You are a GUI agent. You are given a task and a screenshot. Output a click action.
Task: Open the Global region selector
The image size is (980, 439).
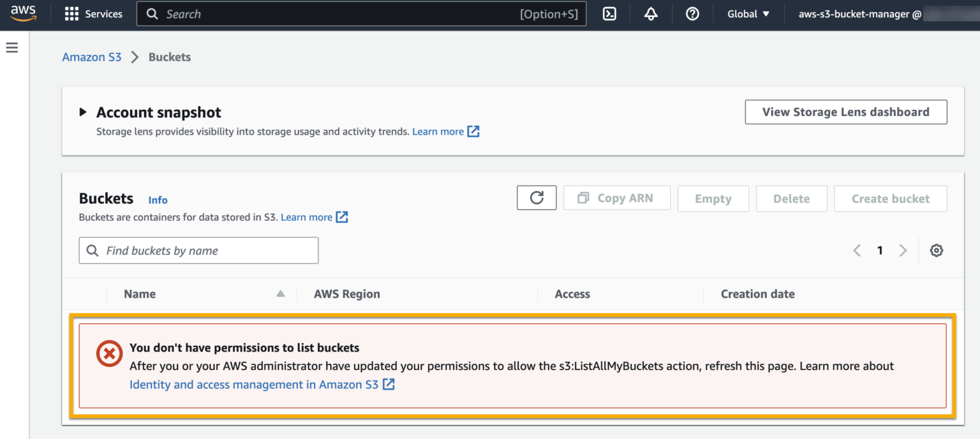tap(747, 13)
